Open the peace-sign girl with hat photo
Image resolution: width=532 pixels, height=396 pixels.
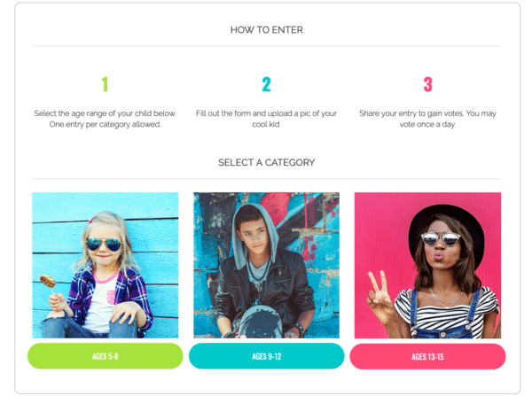428,265
